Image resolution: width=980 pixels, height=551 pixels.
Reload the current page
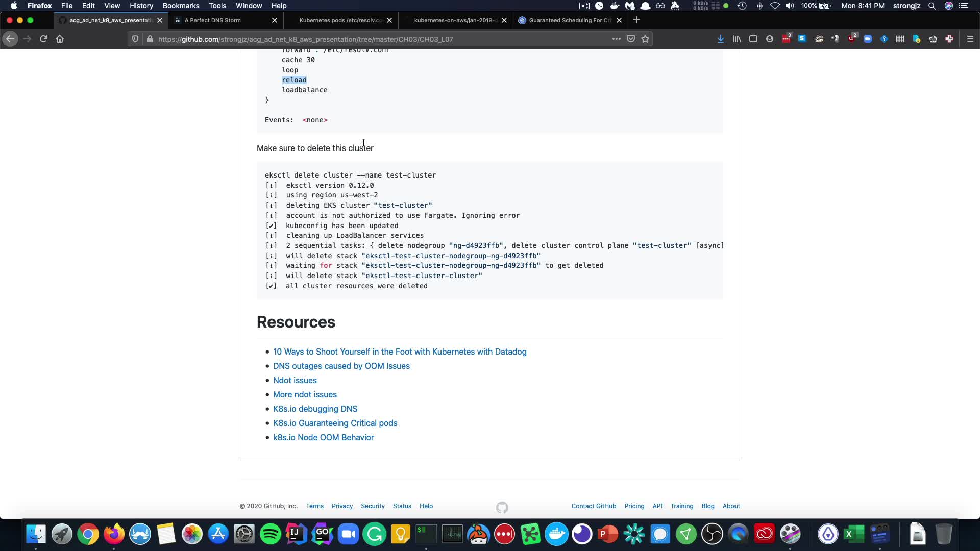43,39
